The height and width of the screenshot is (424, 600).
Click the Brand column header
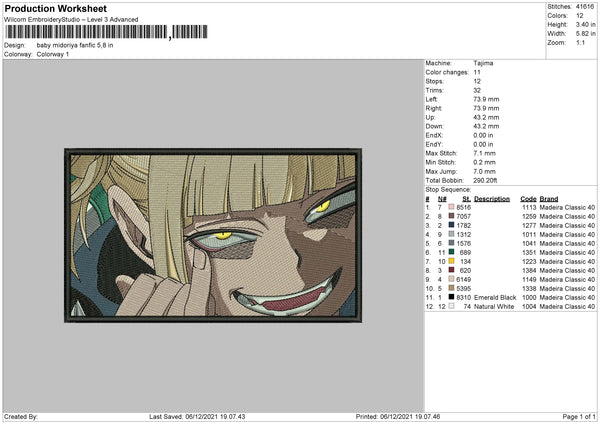coord(549,199)
